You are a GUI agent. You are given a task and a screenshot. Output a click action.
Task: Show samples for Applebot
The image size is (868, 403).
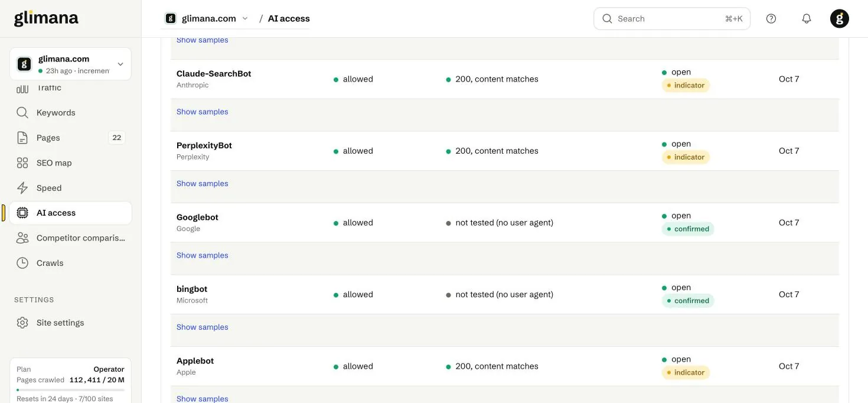point(203,398)
